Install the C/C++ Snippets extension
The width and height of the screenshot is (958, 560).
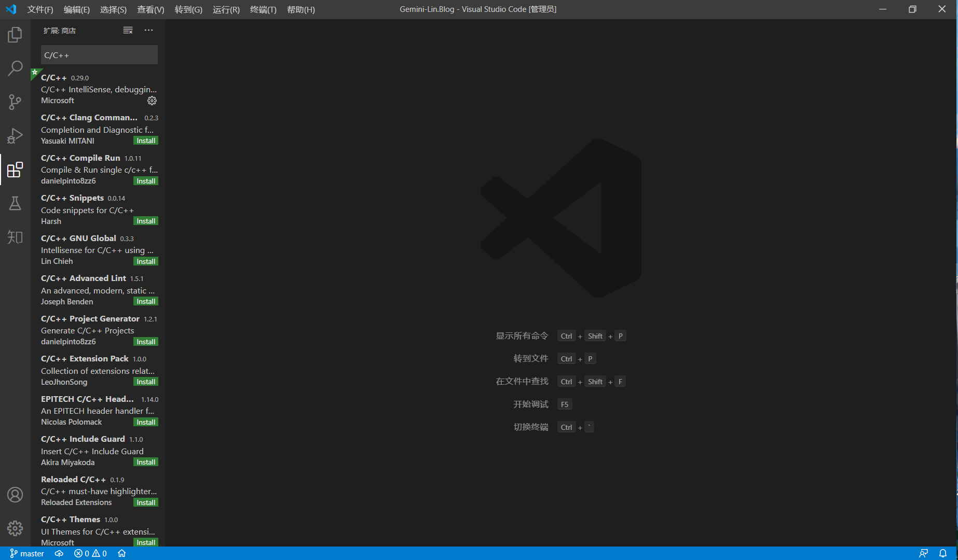tap(146, 221)
